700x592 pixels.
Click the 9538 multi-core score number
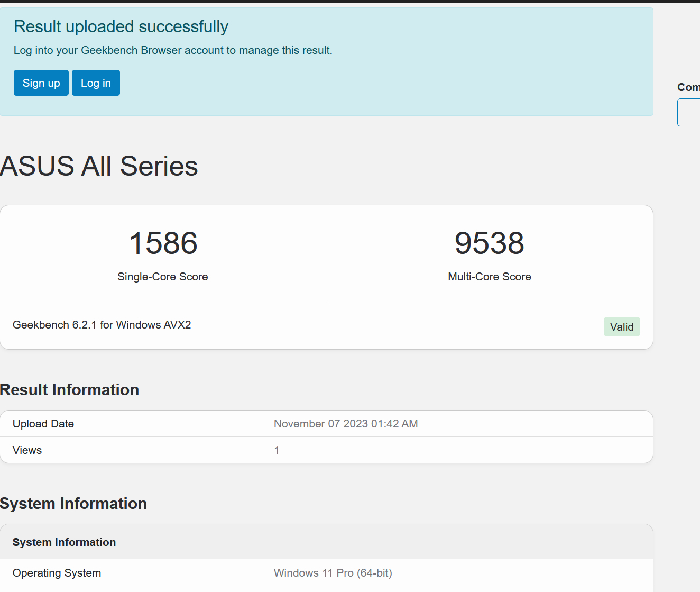pyautogui.click(x=489, y=243)
